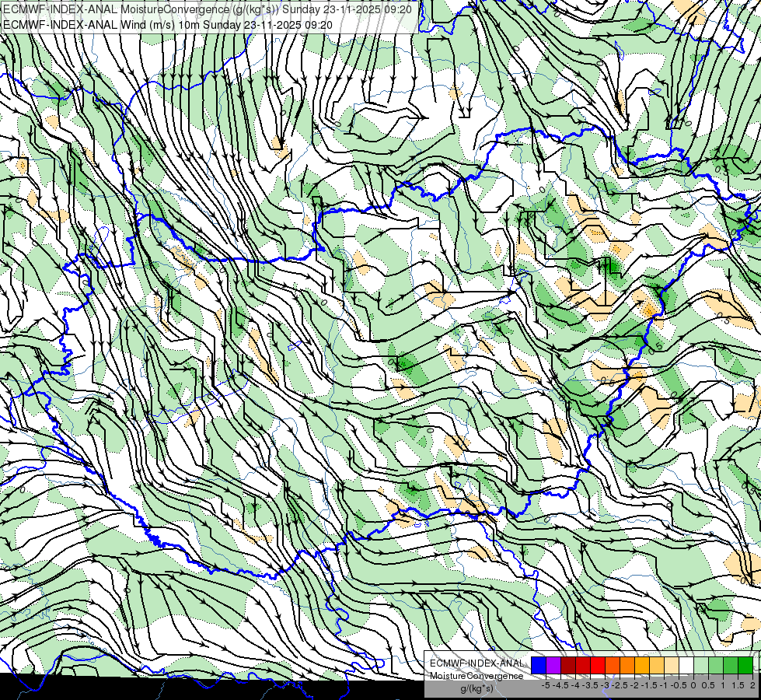Viewport: 761px width, 700px height.
Task: Pick the legend swatch between -3 and -2.5
Action: [613, 666]
